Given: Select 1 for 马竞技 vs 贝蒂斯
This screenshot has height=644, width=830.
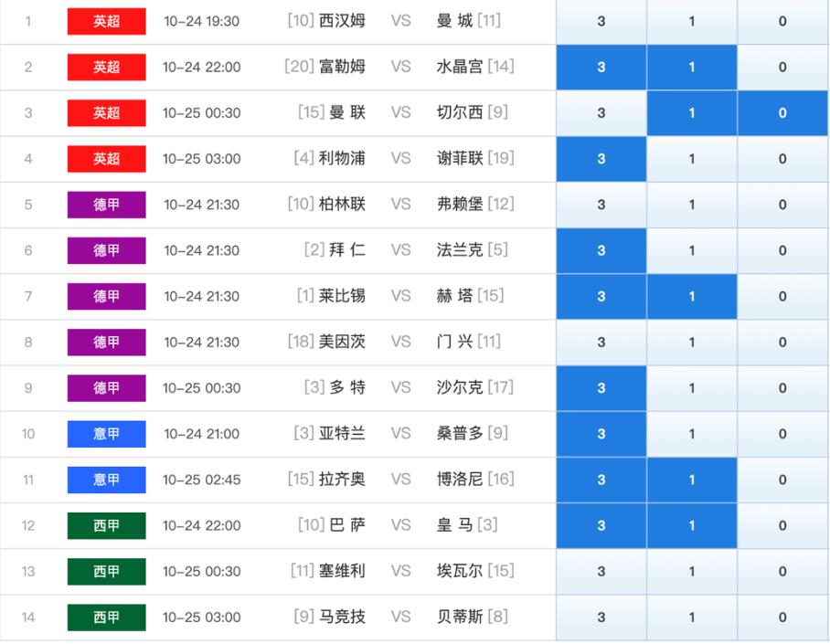Looking at the screenshot, I should [692, 618].
